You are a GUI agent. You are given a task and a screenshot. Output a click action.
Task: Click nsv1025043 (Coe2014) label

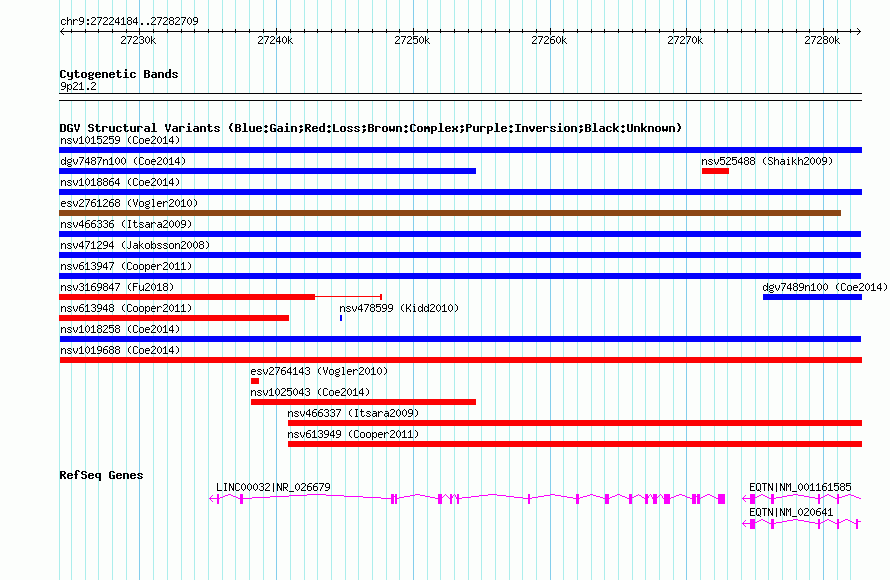(x=310, y=392)
